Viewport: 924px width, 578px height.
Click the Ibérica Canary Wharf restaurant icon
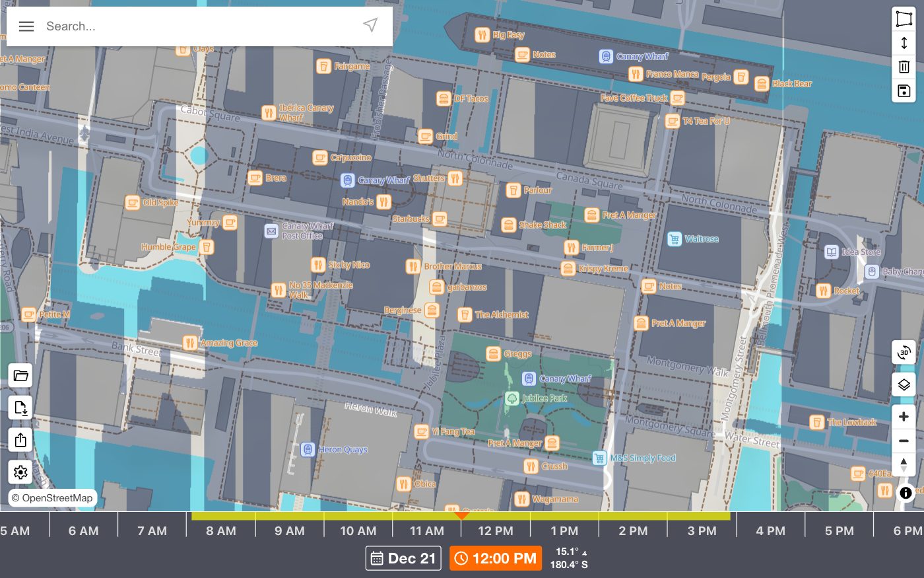[268, 112]
